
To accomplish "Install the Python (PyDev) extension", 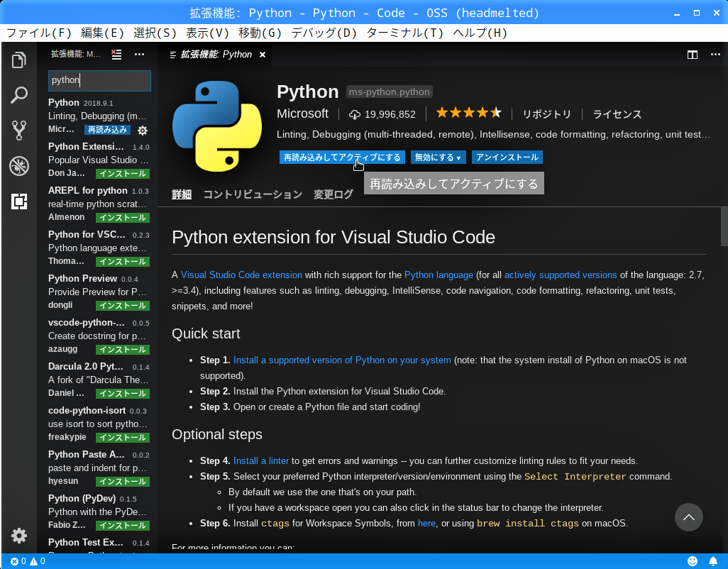I will coord(123,526).
